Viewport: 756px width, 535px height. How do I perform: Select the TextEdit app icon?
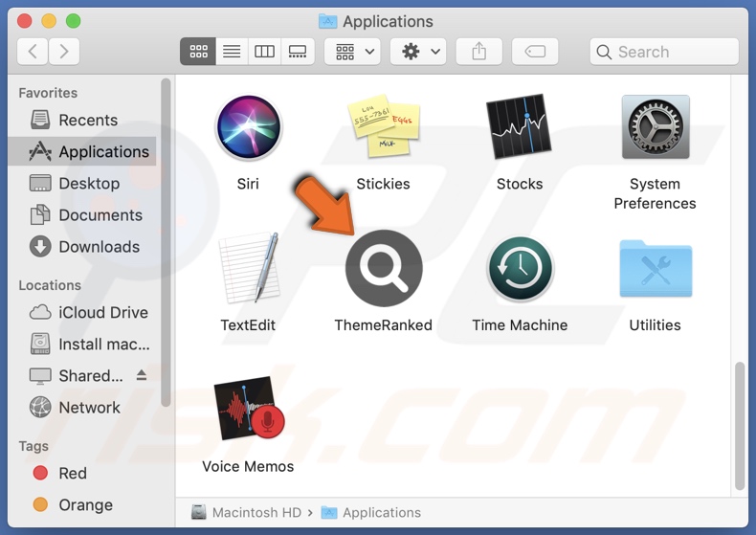pyautogui.click(x=249, y=268)
